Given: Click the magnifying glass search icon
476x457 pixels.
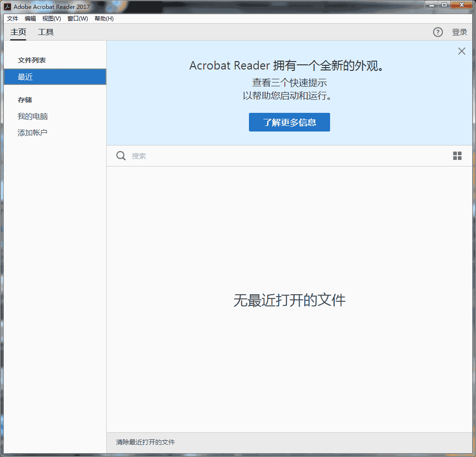Looking at the screenshot, I should (x=121, y=156).
